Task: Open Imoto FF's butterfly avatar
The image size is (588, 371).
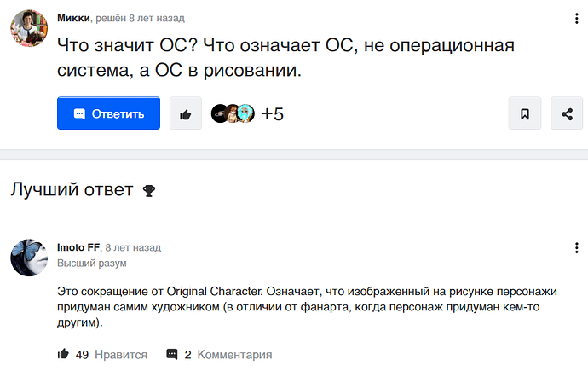Action: [28, 257]
